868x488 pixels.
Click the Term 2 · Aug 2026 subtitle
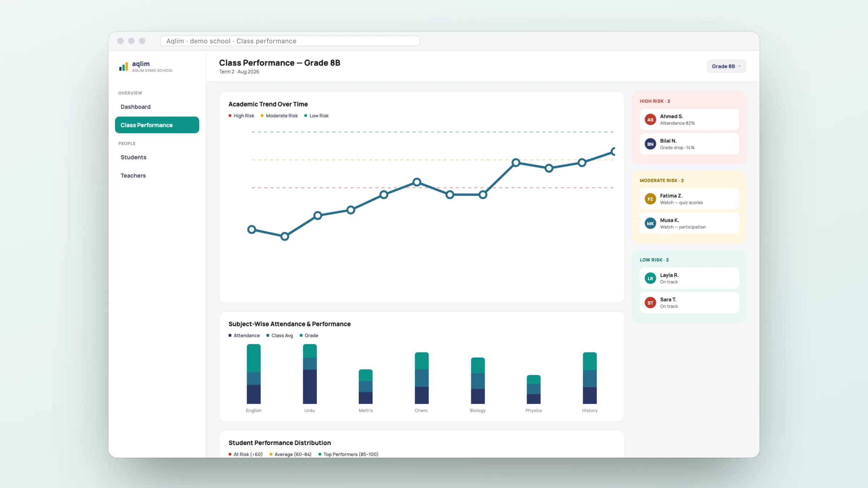[239, 72]
